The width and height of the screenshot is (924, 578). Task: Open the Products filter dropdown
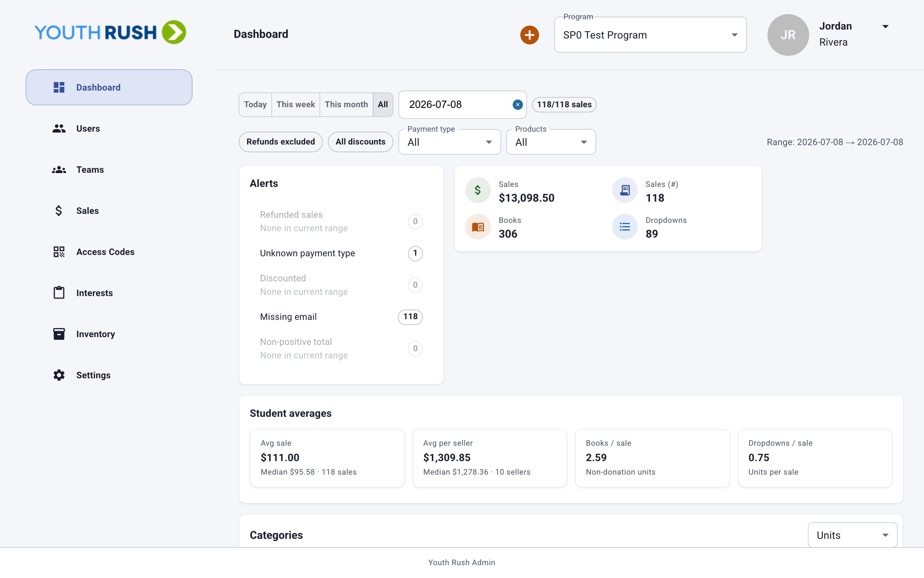coord(551,142)
